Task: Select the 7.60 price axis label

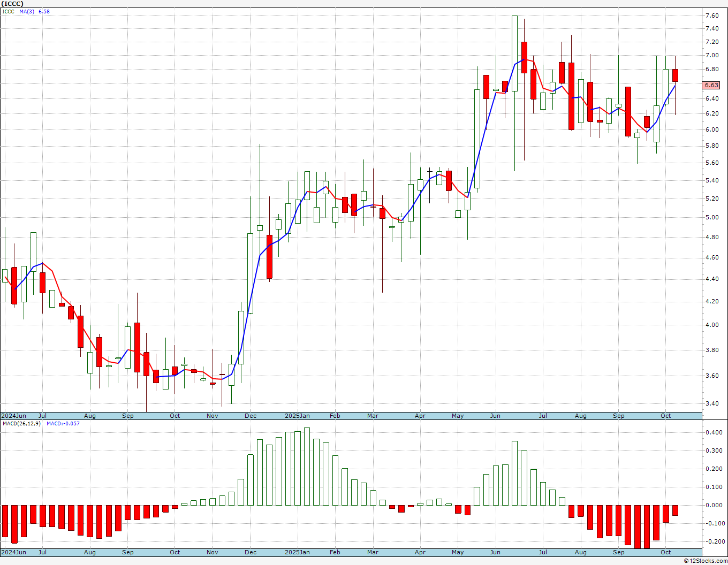Action: click(x=712, y=16)
